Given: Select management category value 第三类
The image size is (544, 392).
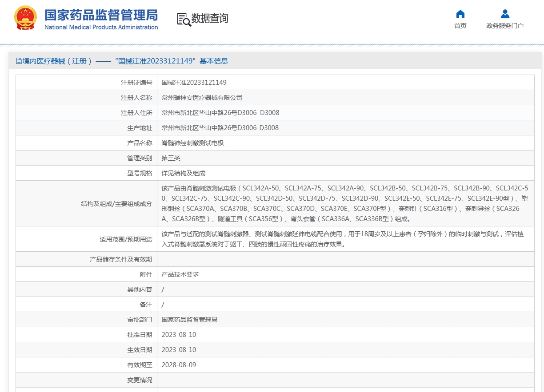Looking at the screenshot, I should tap(171, 158).
